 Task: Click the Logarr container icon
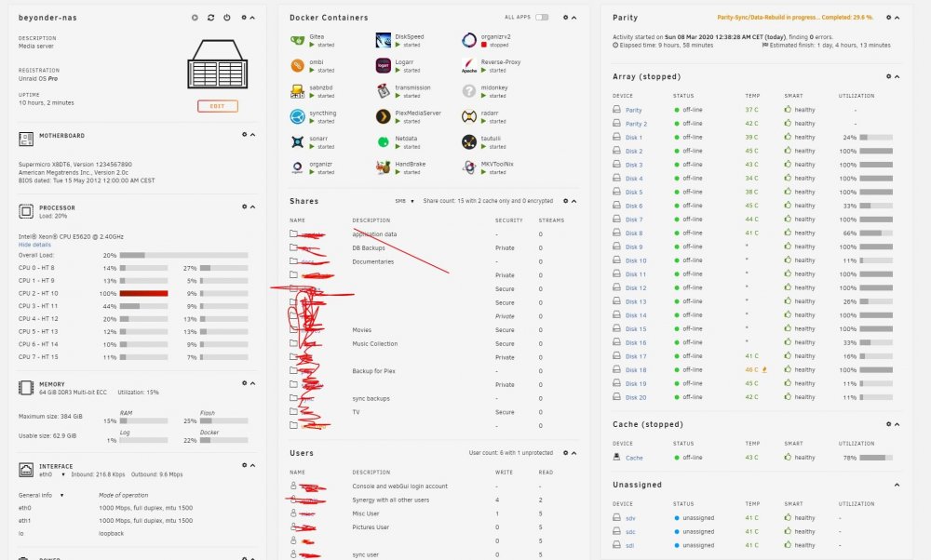(x=384, y=66)
